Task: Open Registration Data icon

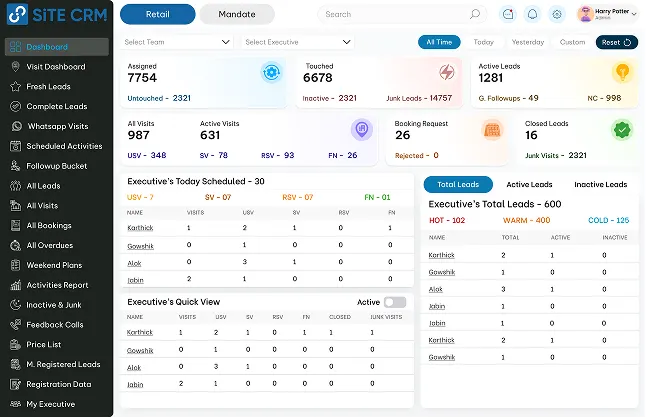Action: [x=15, y=384]
